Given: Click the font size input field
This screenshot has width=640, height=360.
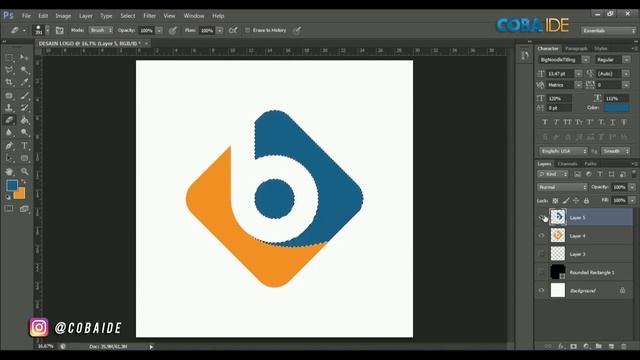Looking at the screenshot, I should 560,73.
